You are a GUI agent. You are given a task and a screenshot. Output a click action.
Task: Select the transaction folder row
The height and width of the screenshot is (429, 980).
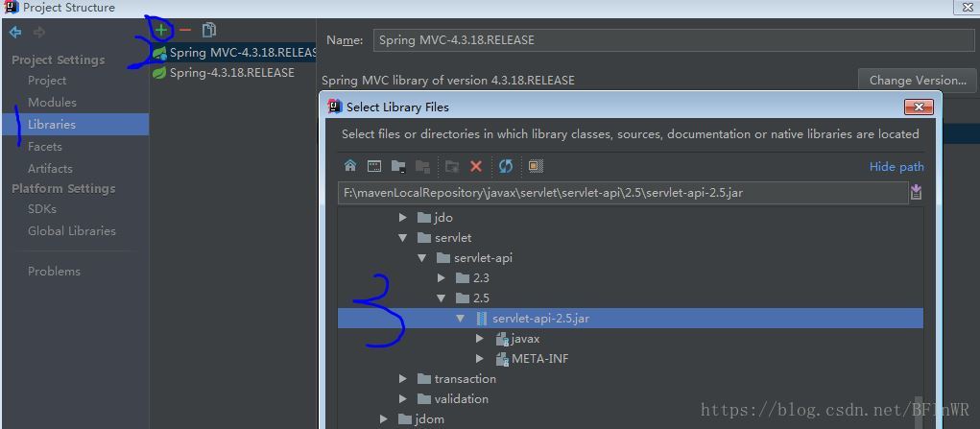631,379
